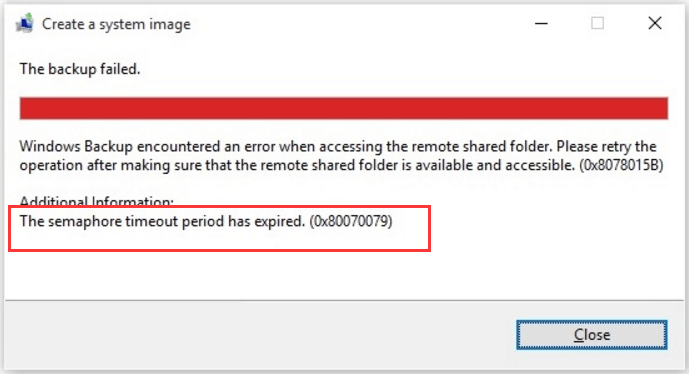Click the error code (0x80070079)
Viewport: 690px width, 374px height.
(x=351, y=221)
